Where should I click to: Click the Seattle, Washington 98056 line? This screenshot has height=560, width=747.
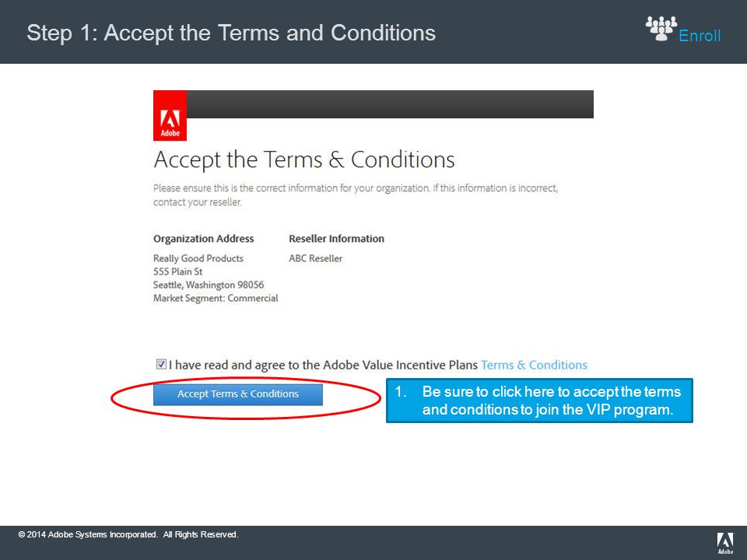point(209,285)
